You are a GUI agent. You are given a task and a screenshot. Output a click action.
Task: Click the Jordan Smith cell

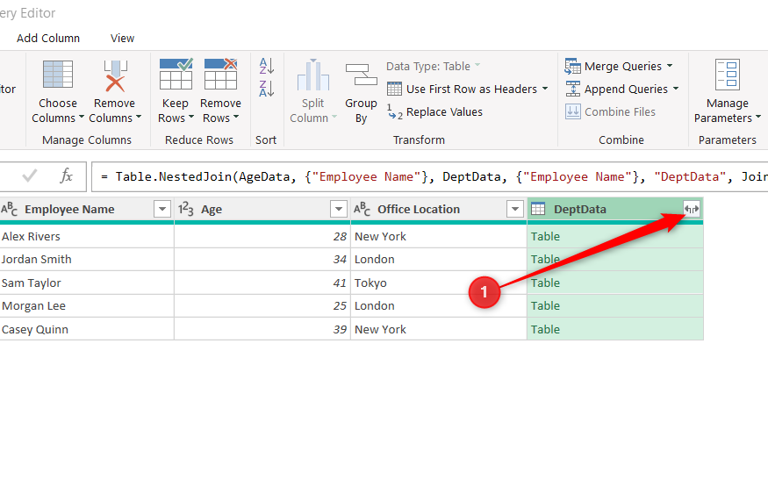(x=87, y=259)
